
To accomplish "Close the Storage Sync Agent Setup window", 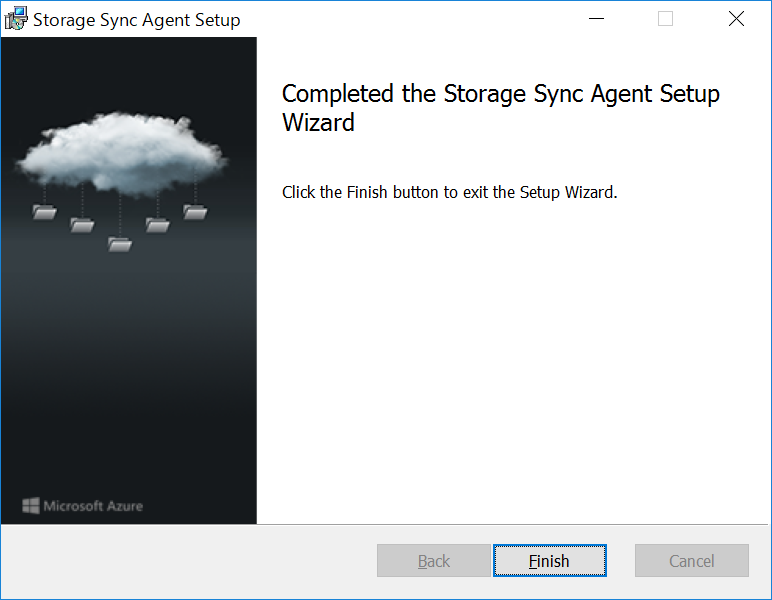I will click(736, 19).
